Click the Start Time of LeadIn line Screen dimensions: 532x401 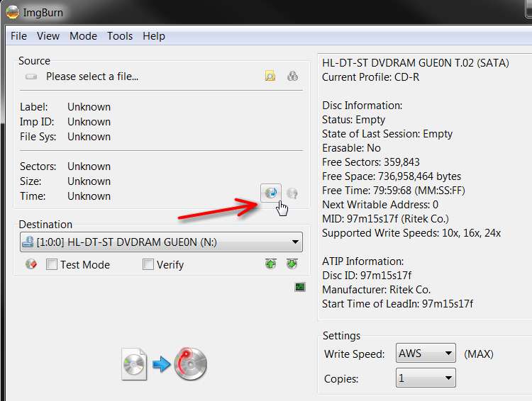[397, 304]
